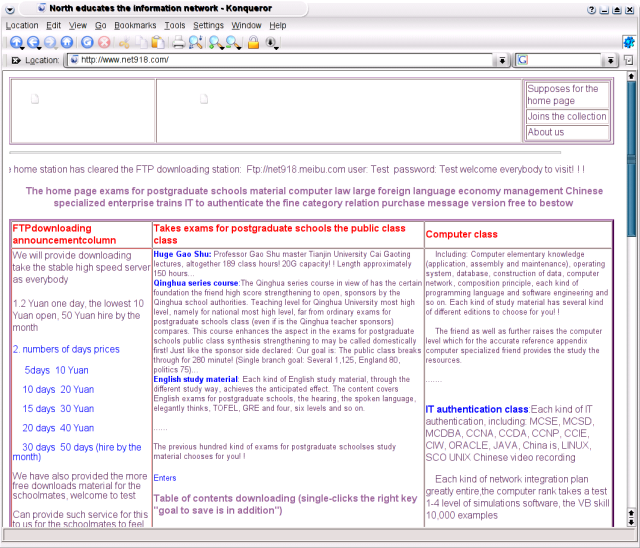Open the Help menu

278,25
